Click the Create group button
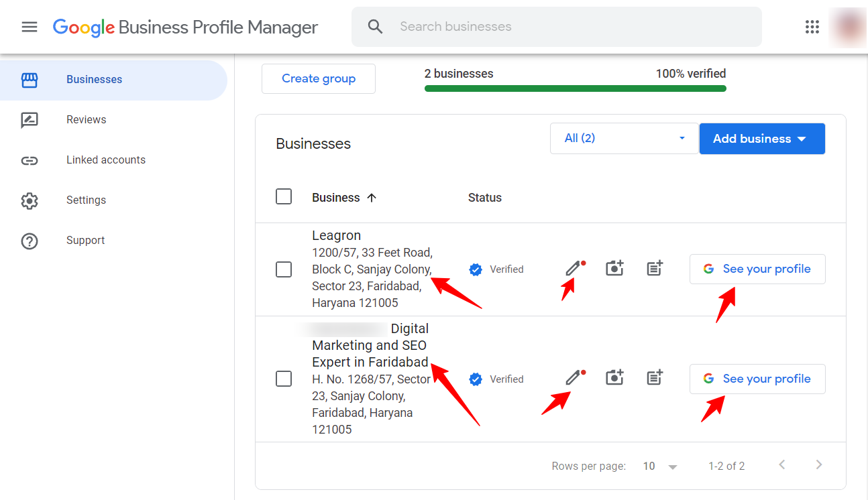Viewport: 868px width, 500px height. coord(319,78)
